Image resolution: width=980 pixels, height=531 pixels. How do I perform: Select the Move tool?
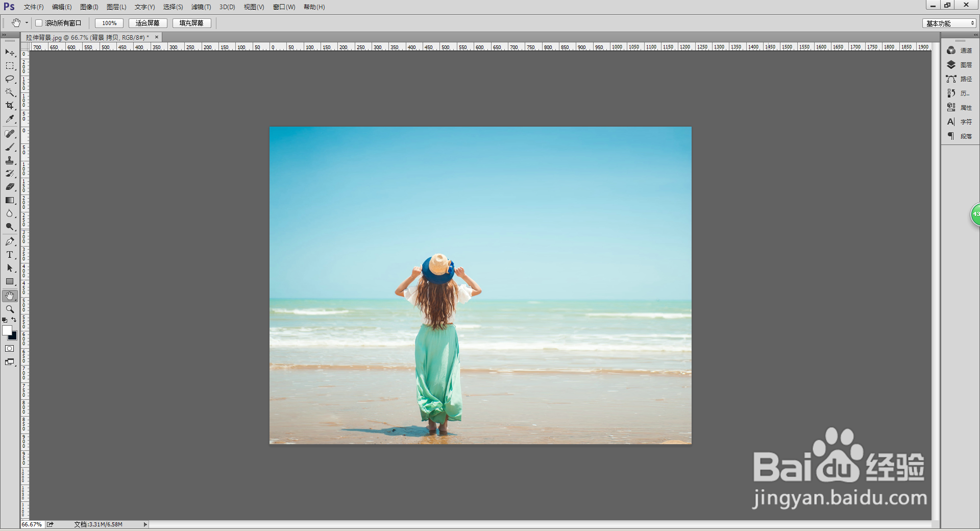pyautogui.click(x=10, y=53)
